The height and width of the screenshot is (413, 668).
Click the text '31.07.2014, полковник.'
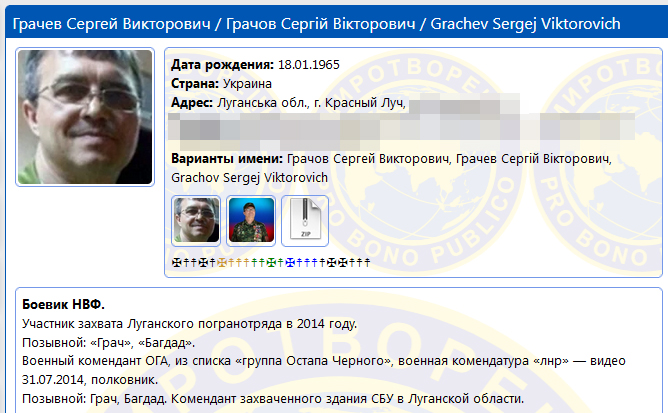[x=90, y=380]
